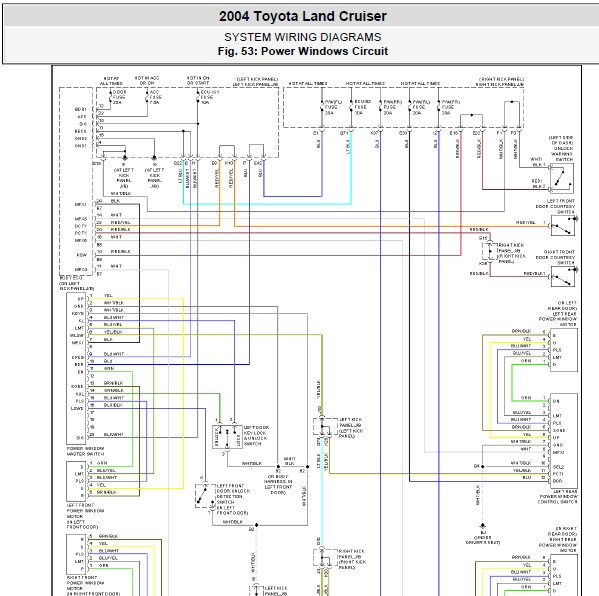Click the LEFT REAR POWER WINDOW CONTROL SWITCH label

click(x=558, y=497)
